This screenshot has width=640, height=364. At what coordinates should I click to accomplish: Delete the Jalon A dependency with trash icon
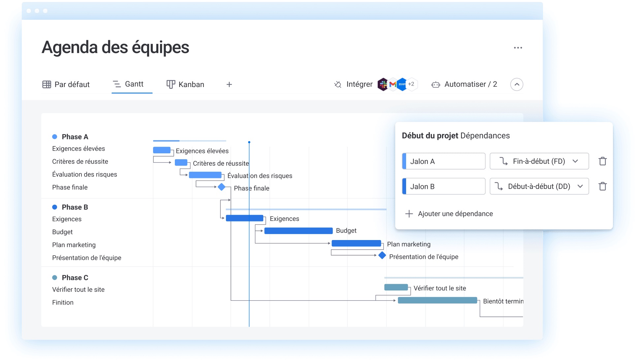coord(602,161)
